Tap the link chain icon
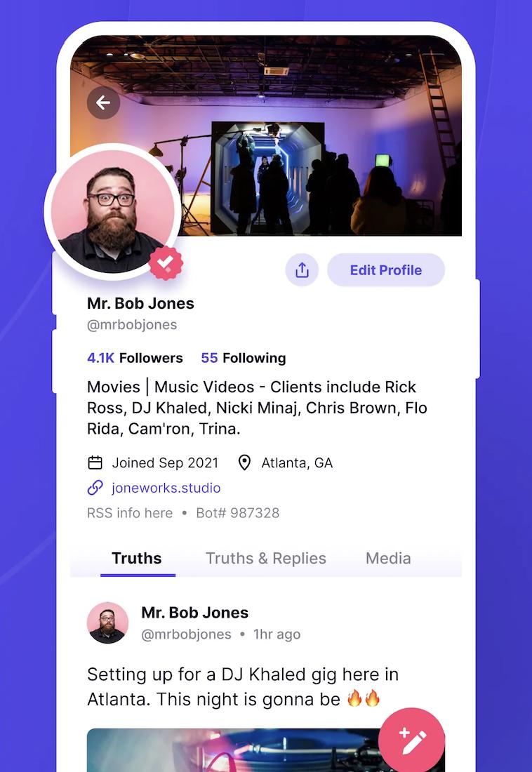 (x=95, y=488)
